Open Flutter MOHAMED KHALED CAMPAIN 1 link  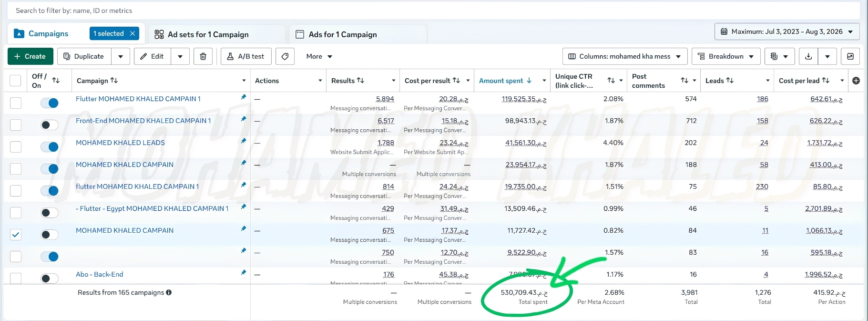138,99
